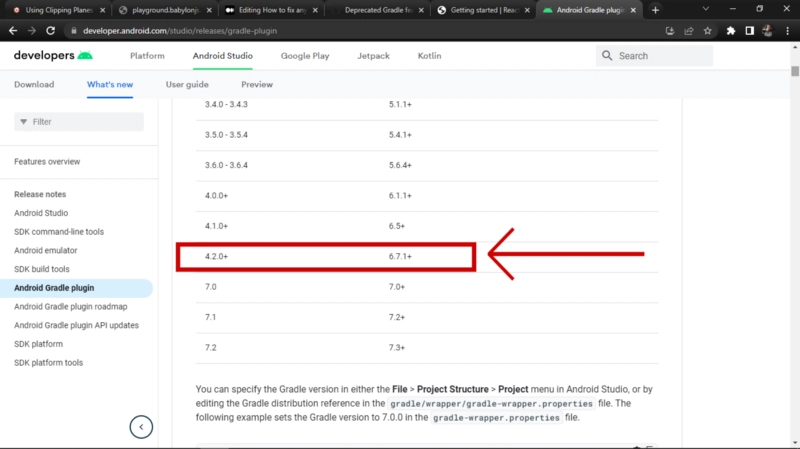Open the Chrome three-dot menu
The height and width of the screenshot is (449, 800).
pyautogui.click(x=788, y=31)
